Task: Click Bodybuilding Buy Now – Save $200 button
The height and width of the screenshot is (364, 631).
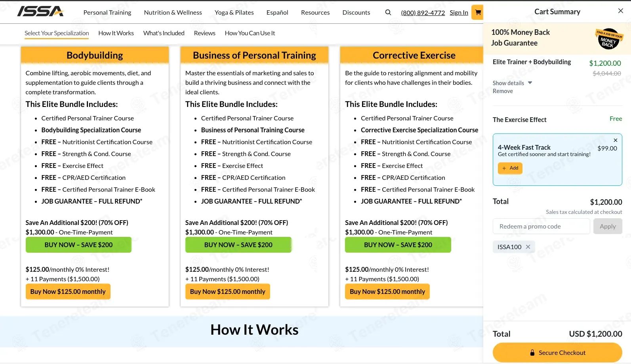Action: 78,245
